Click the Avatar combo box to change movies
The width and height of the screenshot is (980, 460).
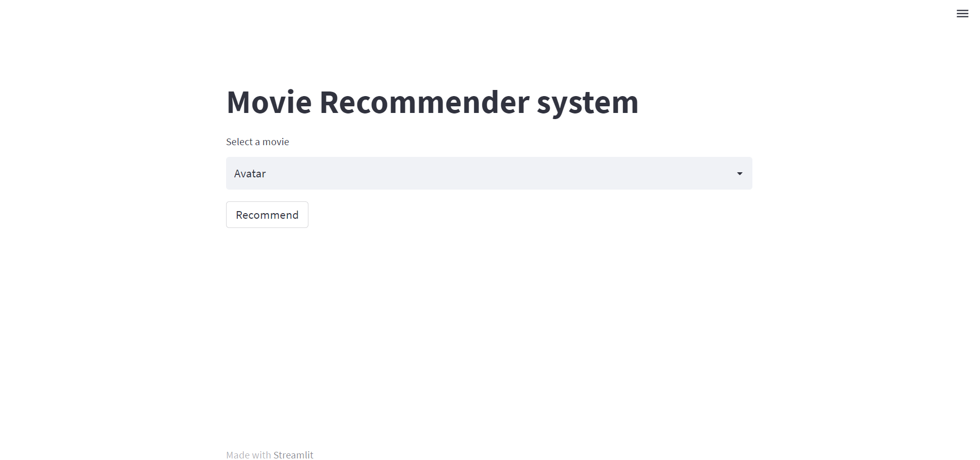pos(488,173)
